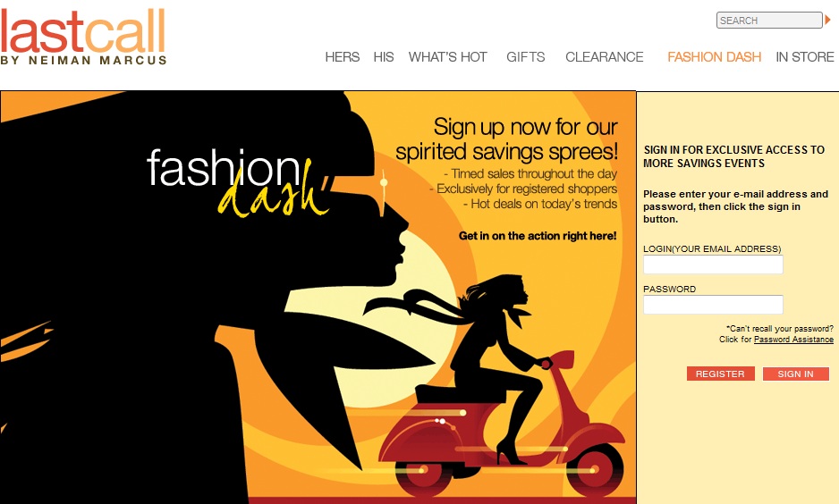The image size is (839, 504).
Task: Open the Gifts section
Action: coord(525,56)
